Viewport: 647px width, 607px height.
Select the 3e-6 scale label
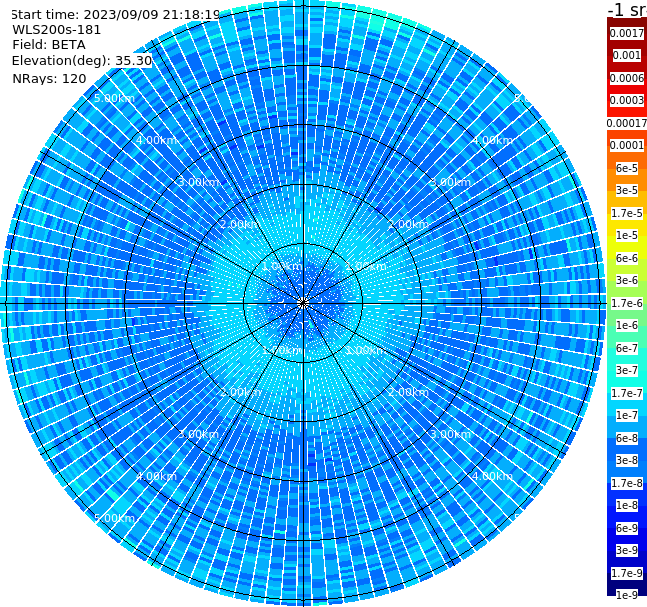(627, 280)
